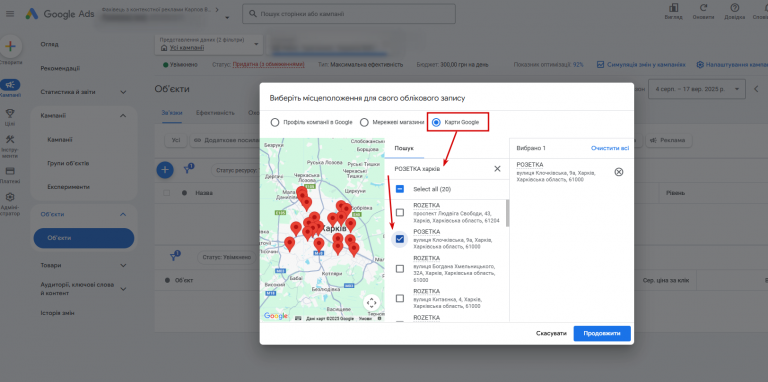
Task: Collapse the Кампанії section chevron
Action: (123, 116)
